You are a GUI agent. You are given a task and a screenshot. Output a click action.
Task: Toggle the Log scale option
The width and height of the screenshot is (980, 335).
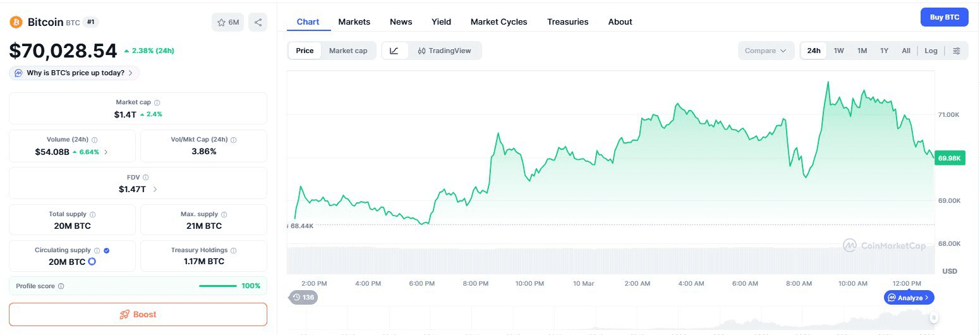pos(931,51)
